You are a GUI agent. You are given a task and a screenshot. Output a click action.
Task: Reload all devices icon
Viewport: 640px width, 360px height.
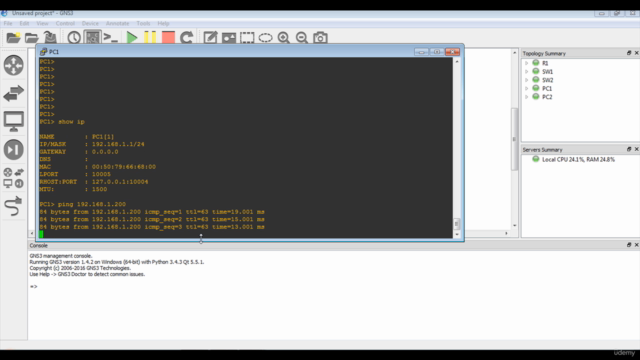[187, 38]
